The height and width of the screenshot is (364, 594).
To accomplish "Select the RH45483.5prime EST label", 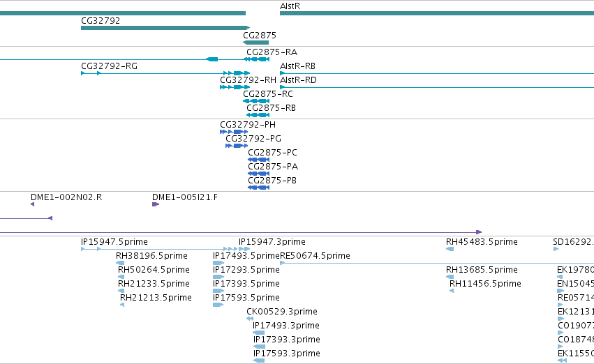I will coord(482,242).
